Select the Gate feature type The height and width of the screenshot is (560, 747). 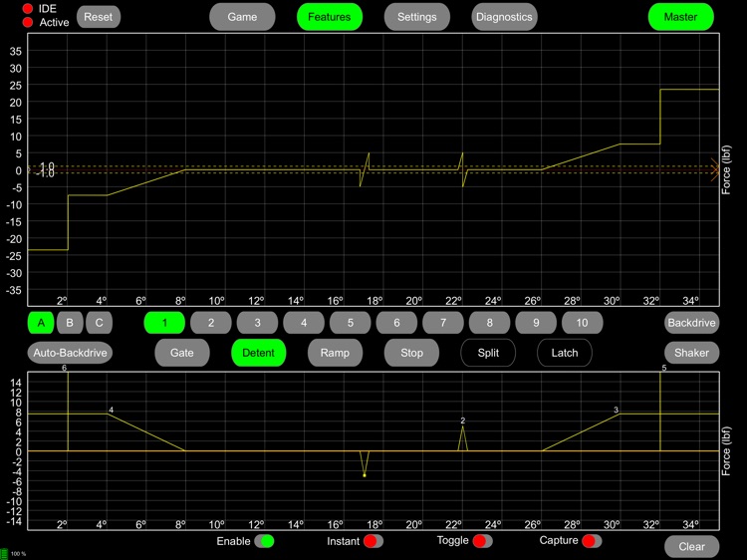182,353
